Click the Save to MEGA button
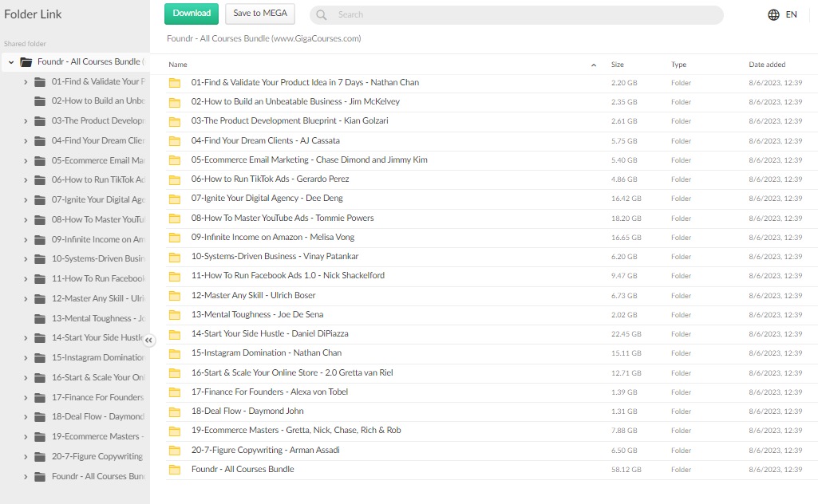 [260, 14]
